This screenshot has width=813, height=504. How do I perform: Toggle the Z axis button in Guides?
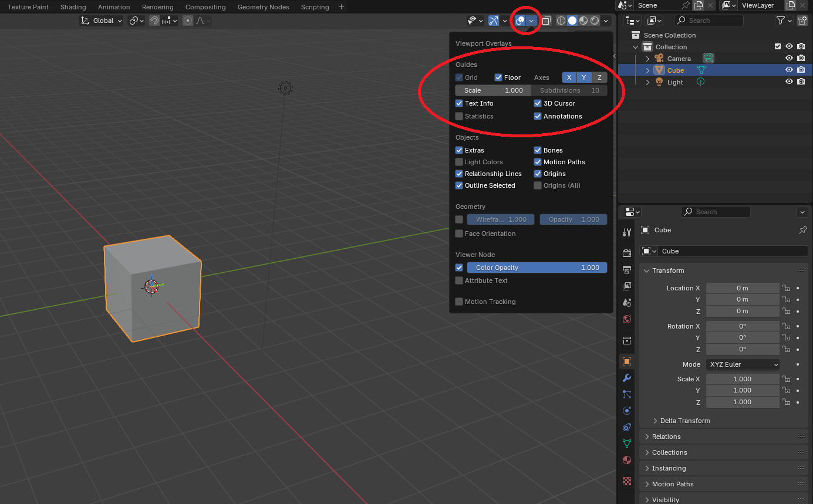599,77
